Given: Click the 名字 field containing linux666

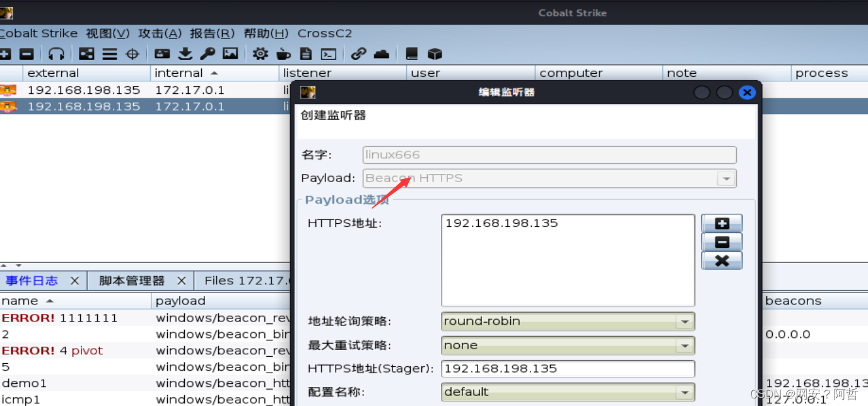Looking at the screenshot, I should [549, 155].
